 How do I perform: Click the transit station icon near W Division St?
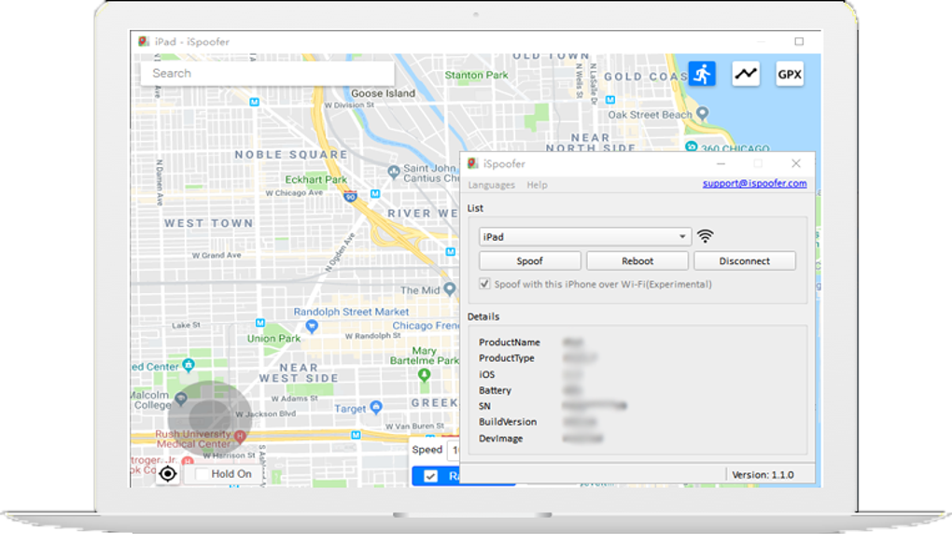[x=255, y=102]
